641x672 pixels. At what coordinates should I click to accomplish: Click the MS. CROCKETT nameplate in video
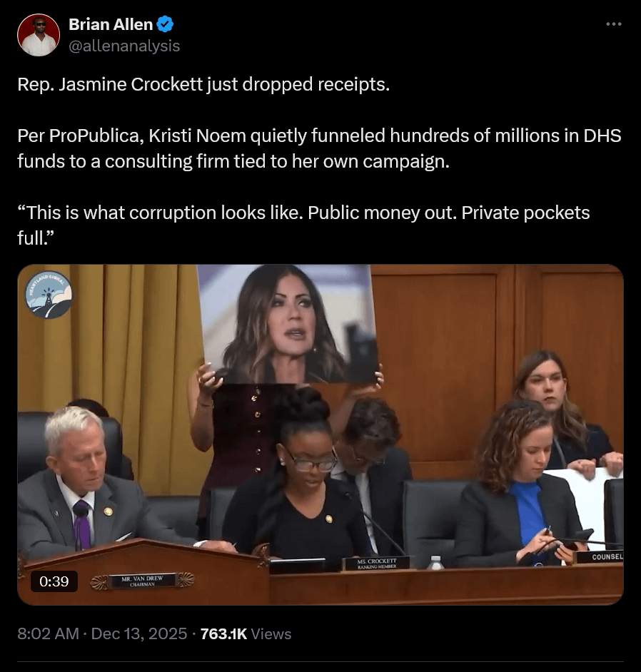[376, 564]
